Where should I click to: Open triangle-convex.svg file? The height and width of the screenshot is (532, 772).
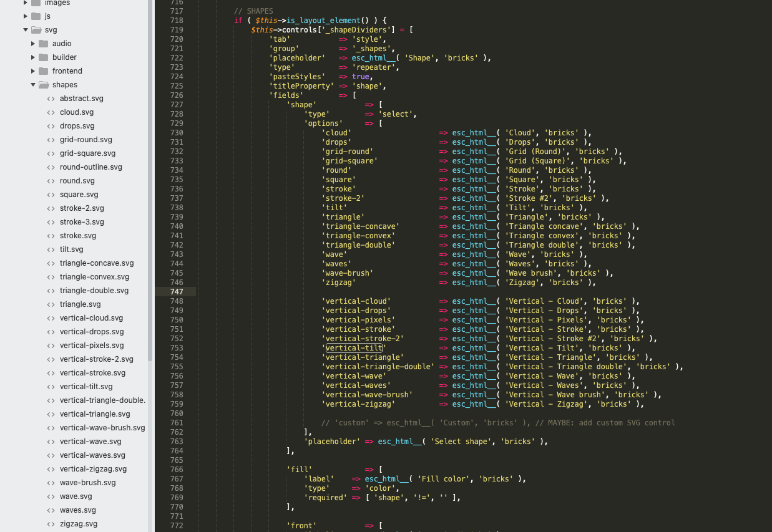pyautogui.click(x=95, y=277)
